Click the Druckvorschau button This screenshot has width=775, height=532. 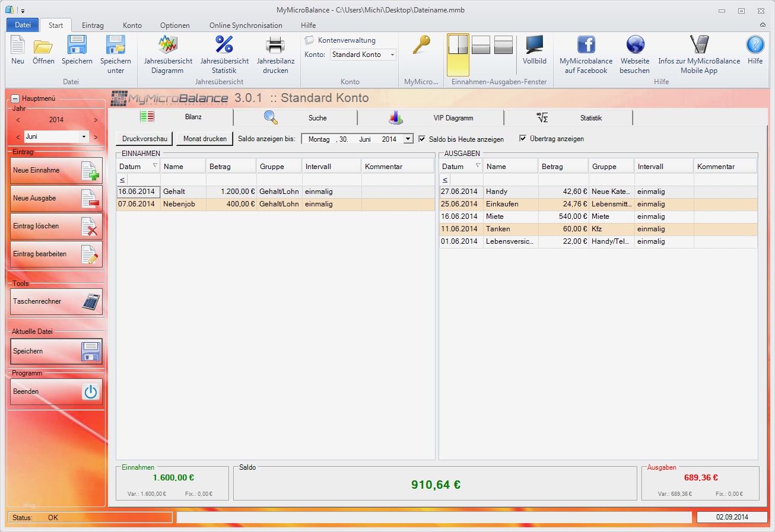tap(144, 139)
